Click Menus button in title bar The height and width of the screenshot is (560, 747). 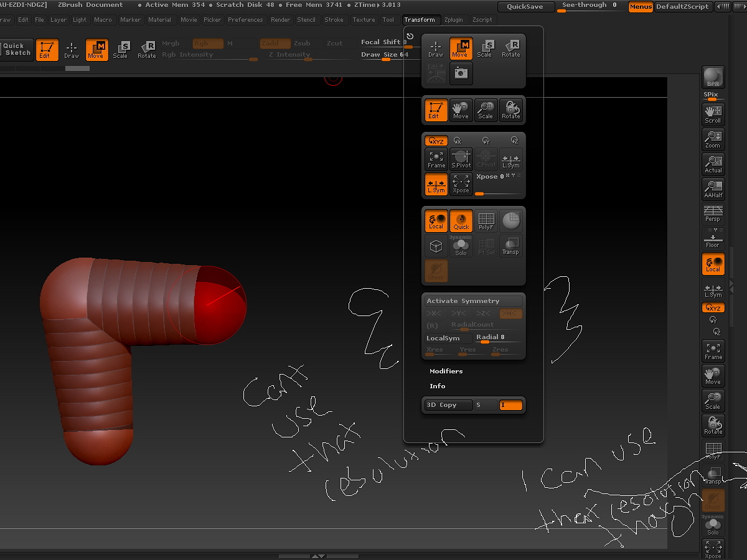click(641, 7)
